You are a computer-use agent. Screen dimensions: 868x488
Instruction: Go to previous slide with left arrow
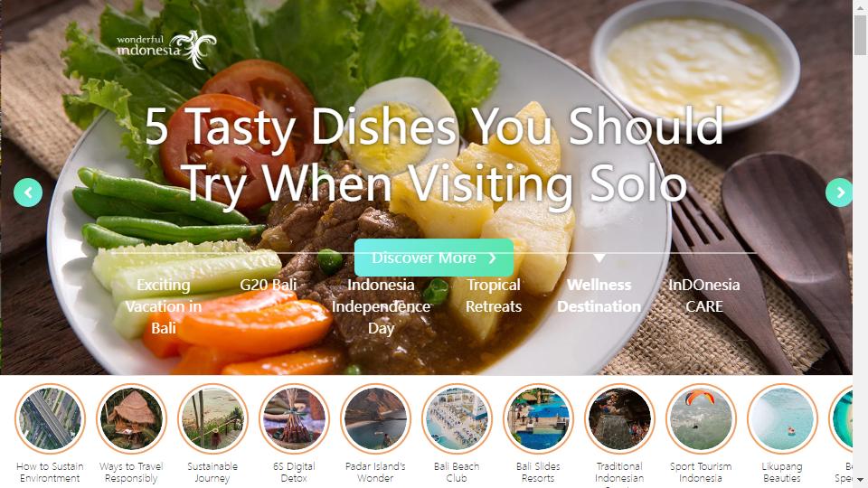tap(28, 192)
